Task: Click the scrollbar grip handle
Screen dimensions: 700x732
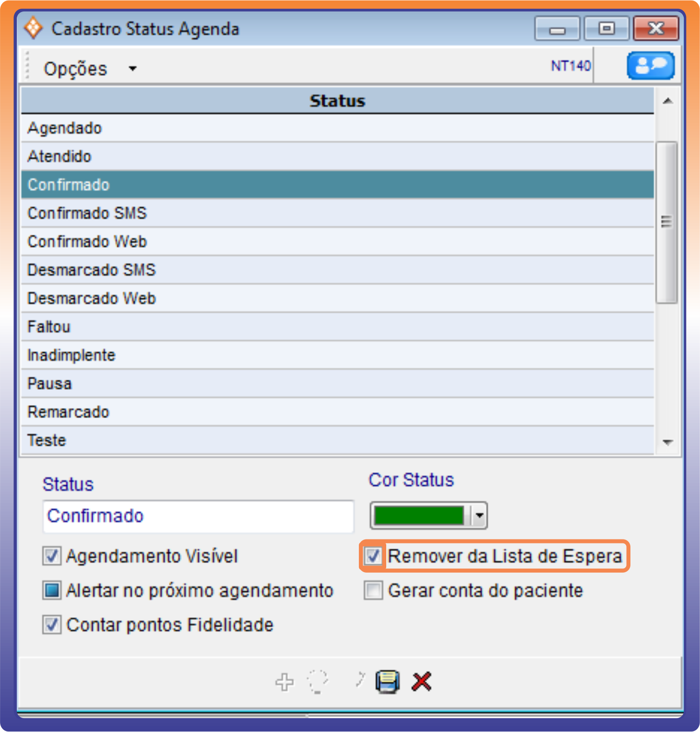Action: point(666,222)
